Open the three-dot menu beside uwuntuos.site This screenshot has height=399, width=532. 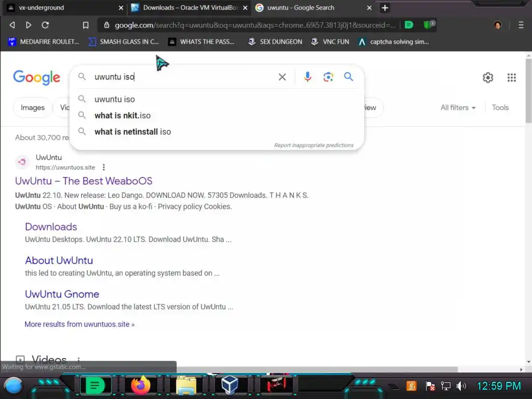click(x=104, y=167)
